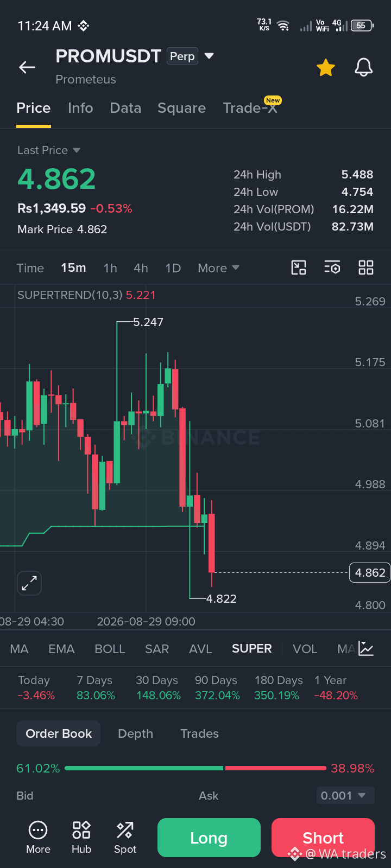Tap 7 Days 83.06% performance
Image resolution: width=391 pixels, height=868 pixels.
coord(96,688)
